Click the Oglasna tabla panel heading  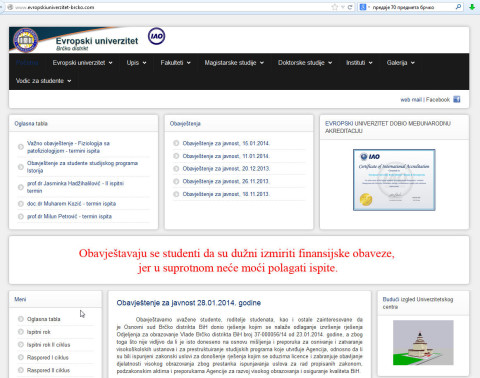pos(31,124)
